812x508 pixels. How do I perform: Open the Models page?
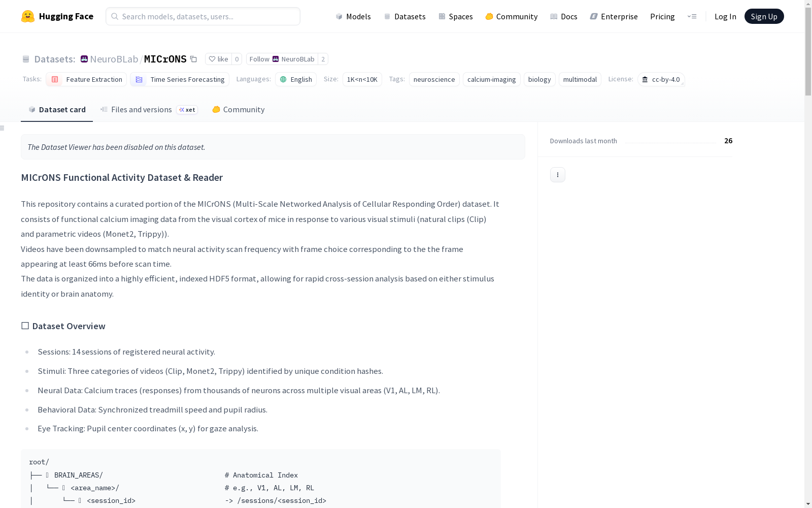pyautogui.click(x=353, y=16)
